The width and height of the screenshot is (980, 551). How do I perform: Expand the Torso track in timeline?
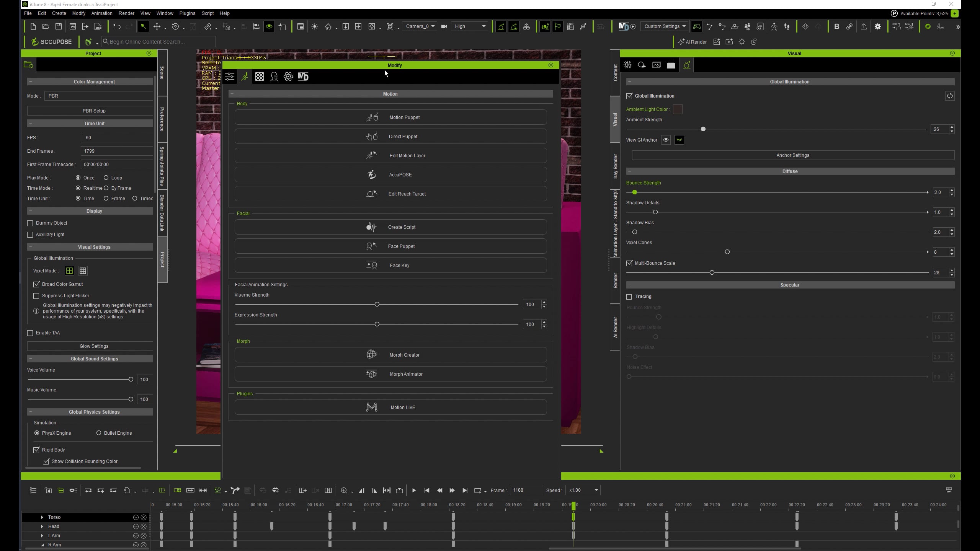coord(42,517)
